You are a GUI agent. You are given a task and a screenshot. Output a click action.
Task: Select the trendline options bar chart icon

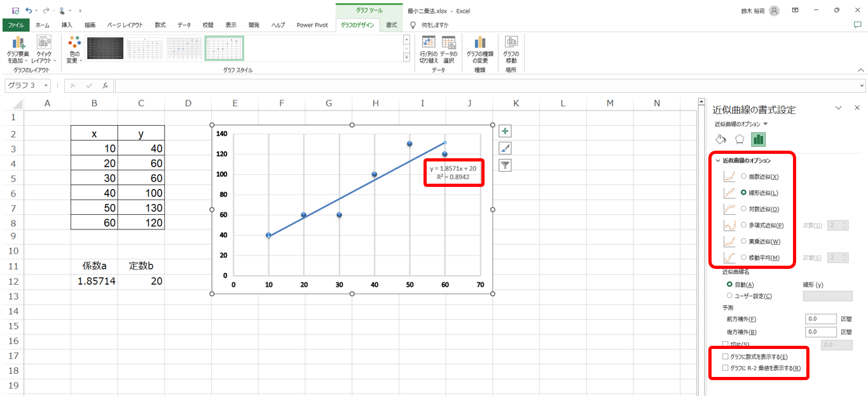[x=758, y=139]
